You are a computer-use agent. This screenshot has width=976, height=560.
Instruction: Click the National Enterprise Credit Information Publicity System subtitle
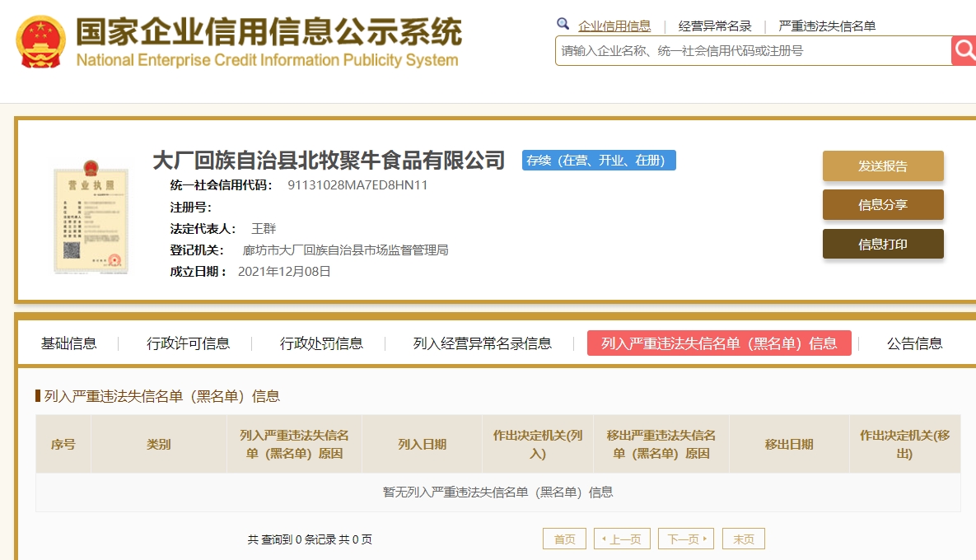(x=267, y=60)
